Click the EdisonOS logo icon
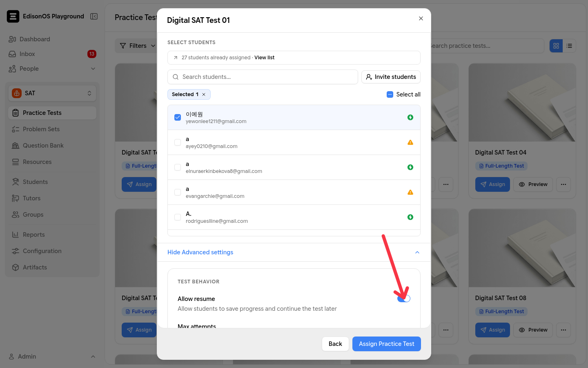This screenshot has width=588, height=368. 13,16
